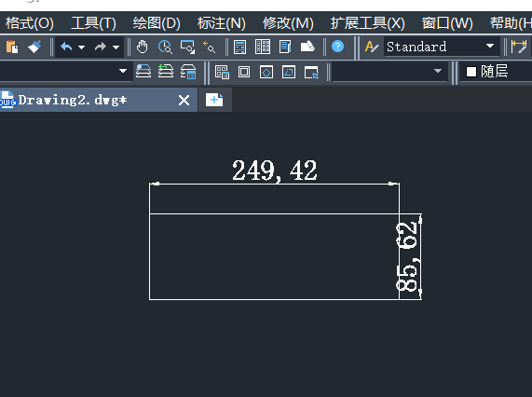
Task: Open the 绘图(D) menu
Action: 157,23
